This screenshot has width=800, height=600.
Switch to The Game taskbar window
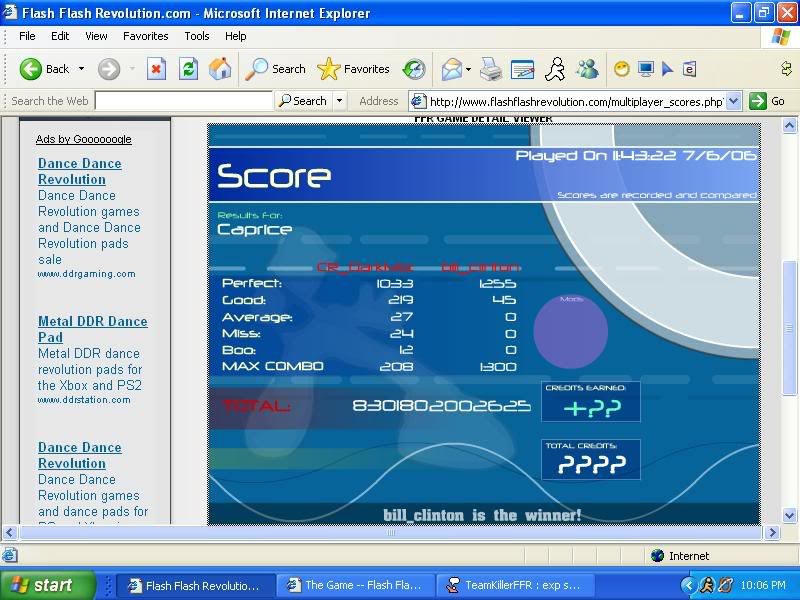(x=354, y=585)
